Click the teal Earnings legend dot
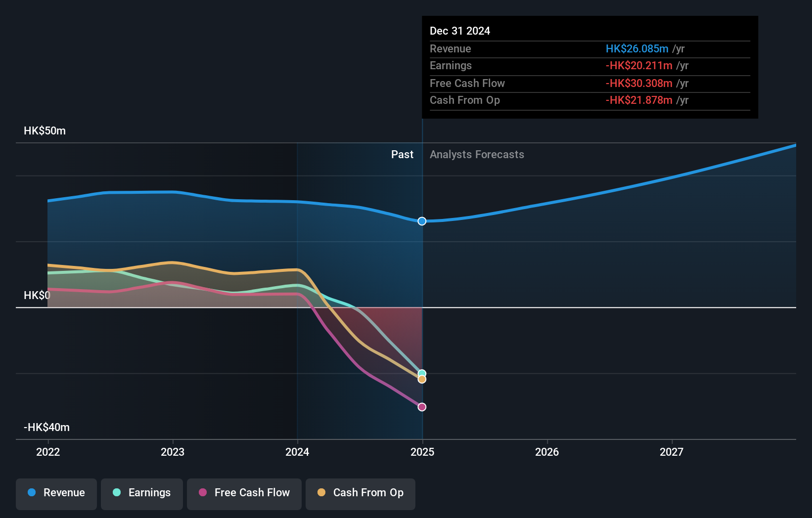The height and width of the screenshot is (518, 812). 117,492
